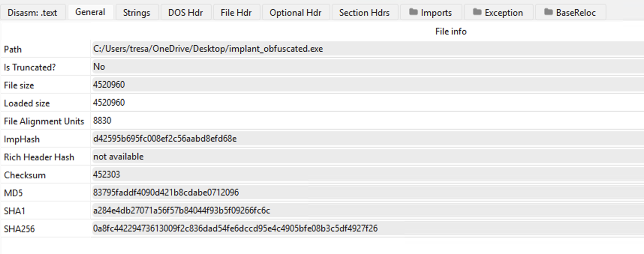Select the SHA1 hash value

coord(182,211)
